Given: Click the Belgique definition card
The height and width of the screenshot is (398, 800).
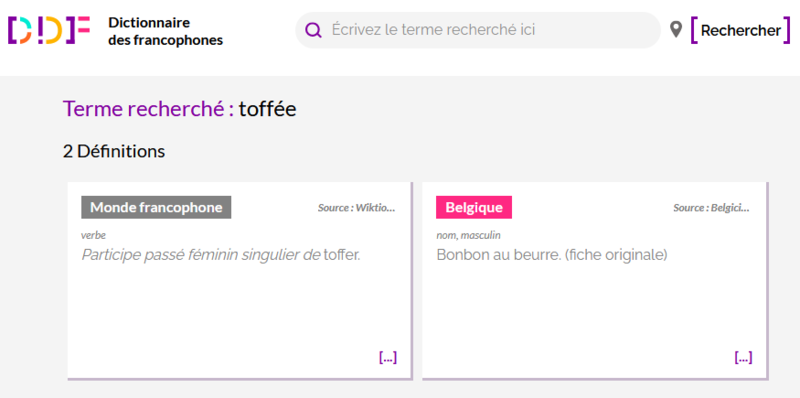Looking at the screenshot, I should pos(594,281).
